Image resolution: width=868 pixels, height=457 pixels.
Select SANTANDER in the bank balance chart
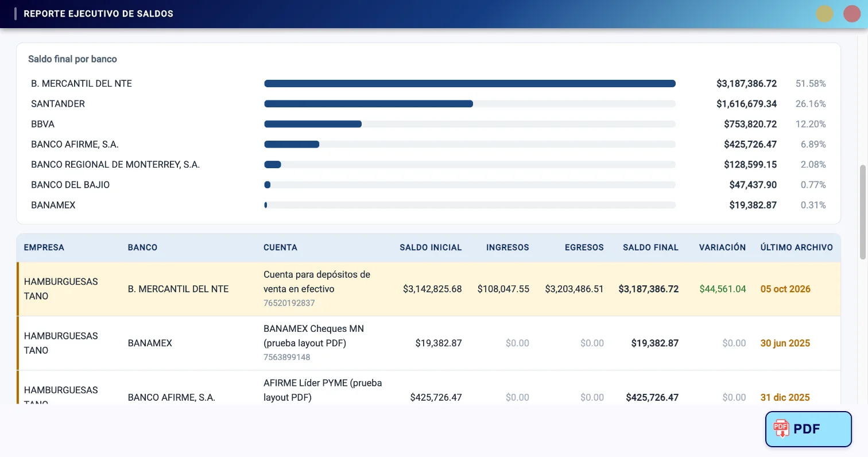pos(58,104)
